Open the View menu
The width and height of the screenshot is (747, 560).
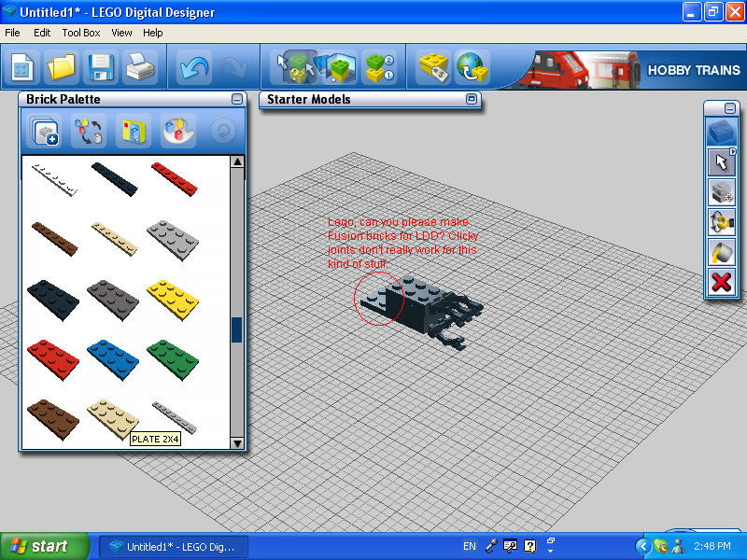pos(121,33)
